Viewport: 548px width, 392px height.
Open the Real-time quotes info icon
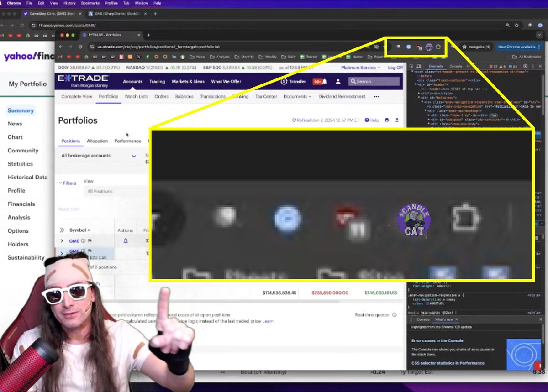click(395, 315)
